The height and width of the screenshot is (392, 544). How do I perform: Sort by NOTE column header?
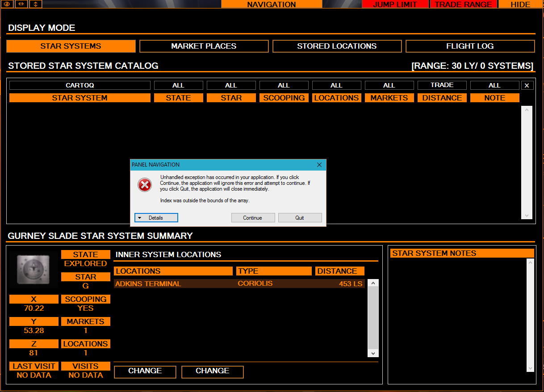point(494,98)
